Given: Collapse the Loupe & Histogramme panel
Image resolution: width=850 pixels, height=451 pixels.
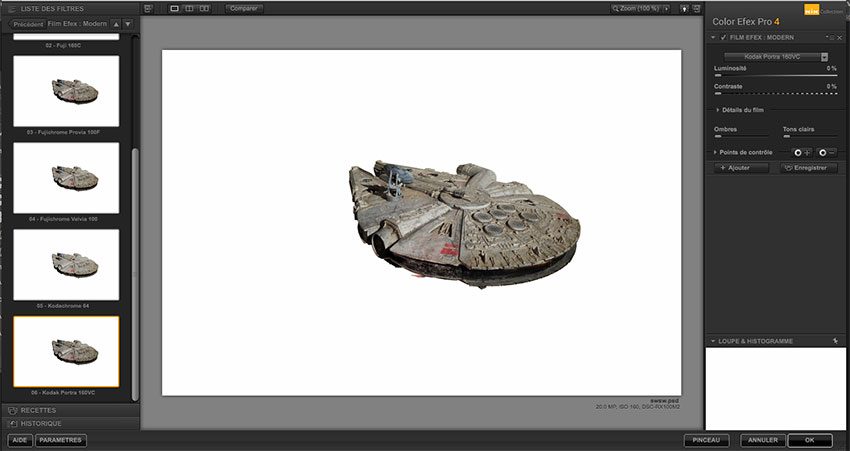Looking at the screenshot, I should [x=713, y=342].
